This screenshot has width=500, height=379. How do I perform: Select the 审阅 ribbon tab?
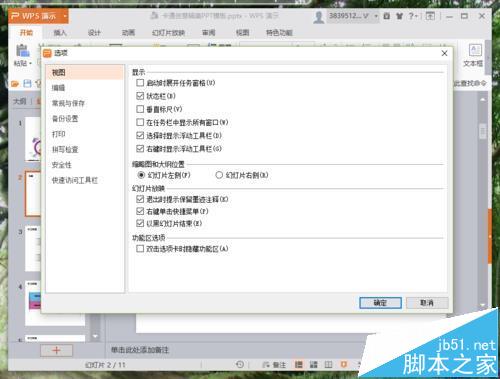click(x=209, y=33)
